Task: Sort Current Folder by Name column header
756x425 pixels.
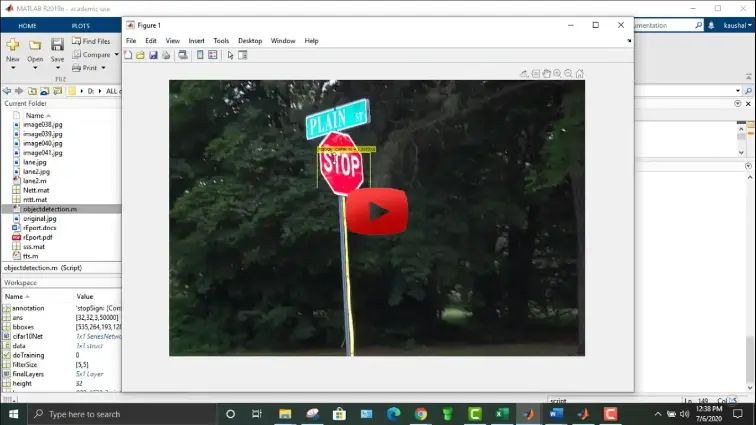Action: (x=35, y=116)
